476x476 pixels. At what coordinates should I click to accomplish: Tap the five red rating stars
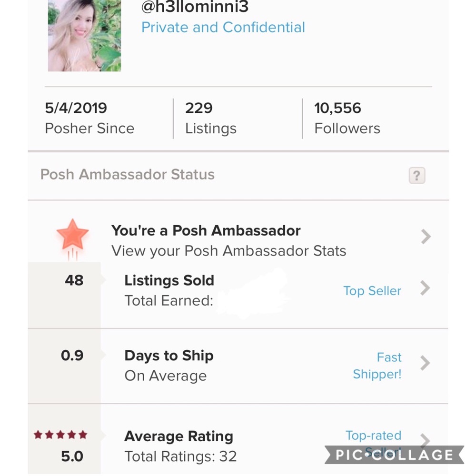60,435
